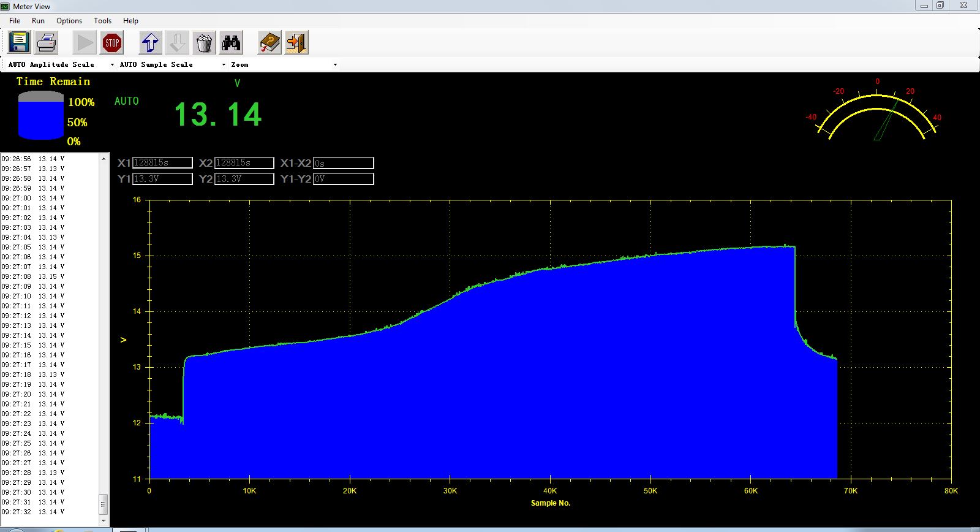Image resolution: width=980 pixels, height=532 pixels.
Task: Click the greyed down arrow icon
Action: [x=178, y=43]
